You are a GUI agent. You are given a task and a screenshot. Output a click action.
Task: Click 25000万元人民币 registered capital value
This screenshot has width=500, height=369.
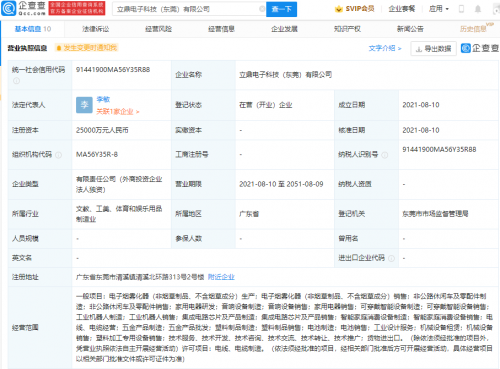pyautogui.click(x=102, y=130)
